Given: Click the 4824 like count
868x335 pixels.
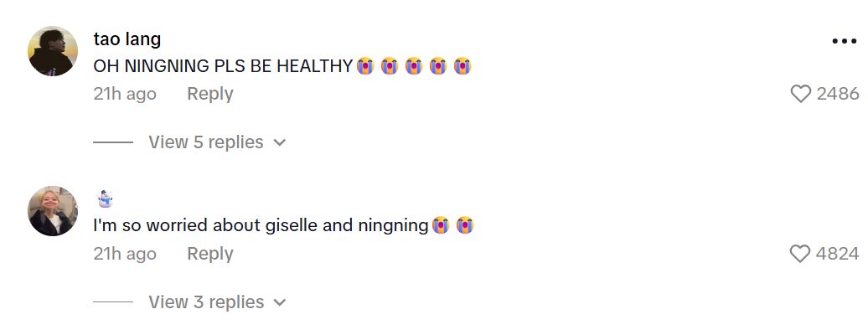Looking at the screenshot, I should (838, 254).
